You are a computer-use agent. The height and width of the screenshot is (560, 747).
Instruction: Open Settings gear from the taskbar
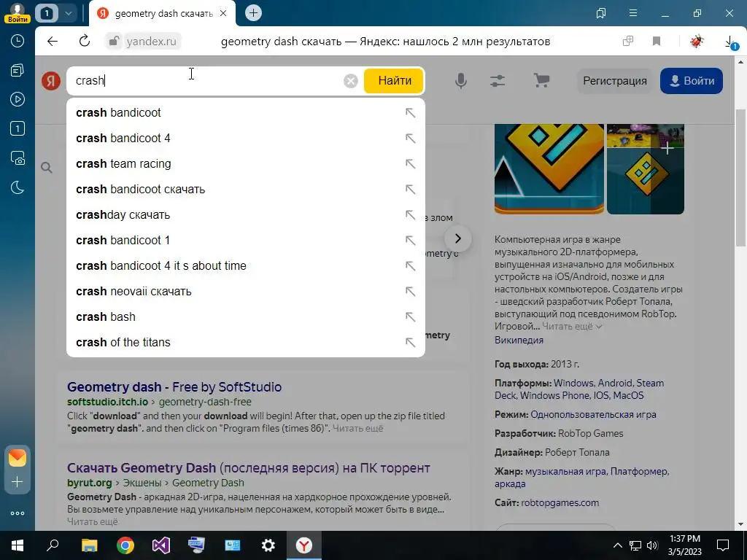point(268,545)
